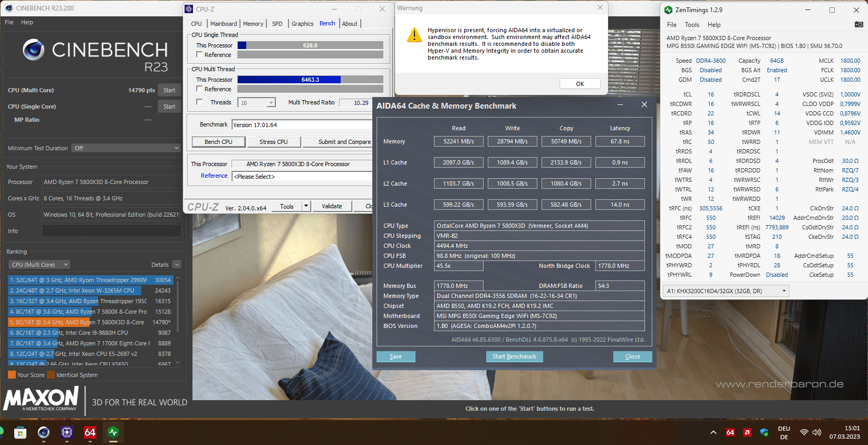The height and width of the screenshot is (445, 868).
Task: Open ZenTimings Tools menu
Action: pos(692,25)
